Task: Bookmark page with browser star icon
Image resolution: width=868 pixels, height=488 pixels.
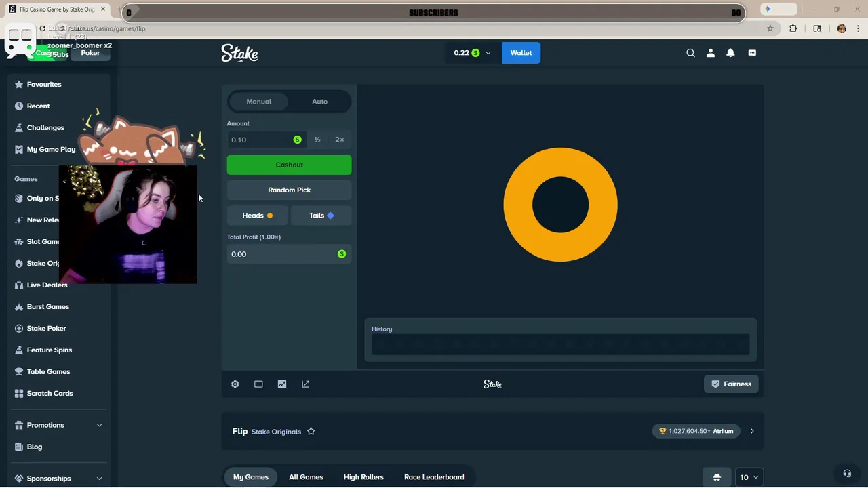Action: click(770, 28)
